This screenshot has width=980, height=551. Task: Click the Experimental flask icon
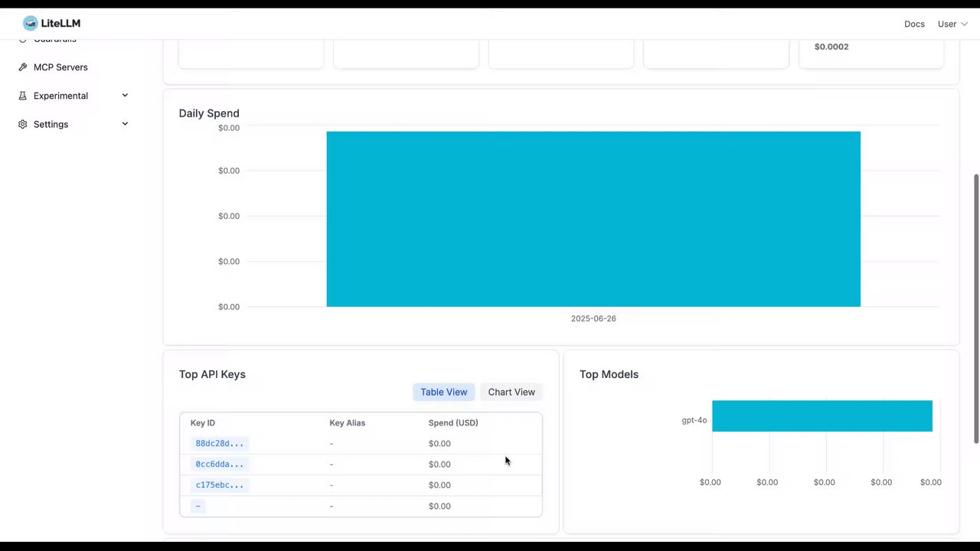coord(23,96)
